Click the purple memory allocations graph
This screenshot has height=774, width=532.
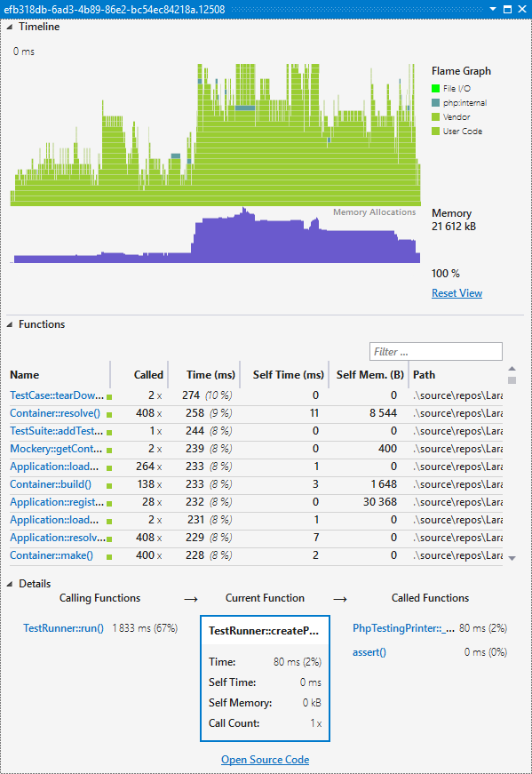click(x=216, y=235)
